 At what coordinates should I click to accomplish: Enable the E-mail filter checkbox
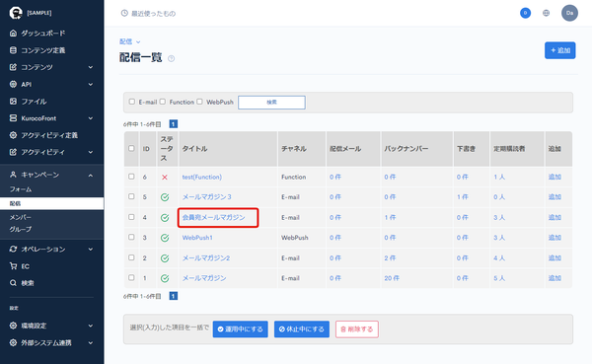(x=132, y=102)
